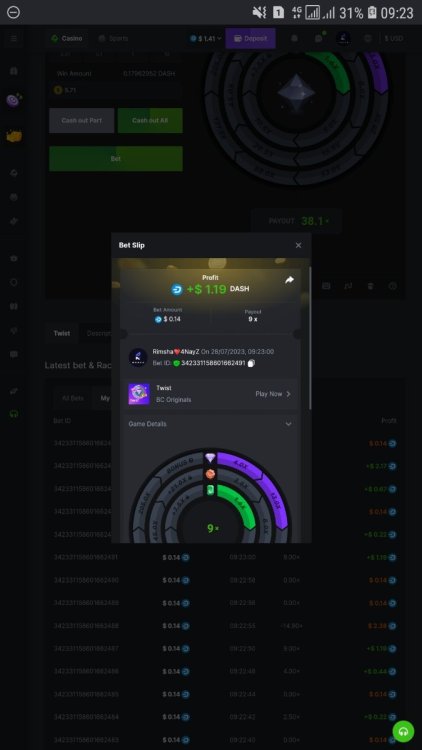Follow the Play Now link

(273, 394)
